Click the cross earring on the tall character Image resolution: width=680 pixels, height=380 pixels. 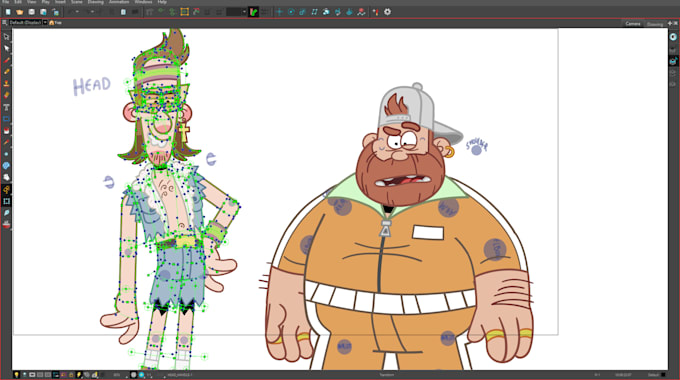pyautogui.click(x=184, y=131)
